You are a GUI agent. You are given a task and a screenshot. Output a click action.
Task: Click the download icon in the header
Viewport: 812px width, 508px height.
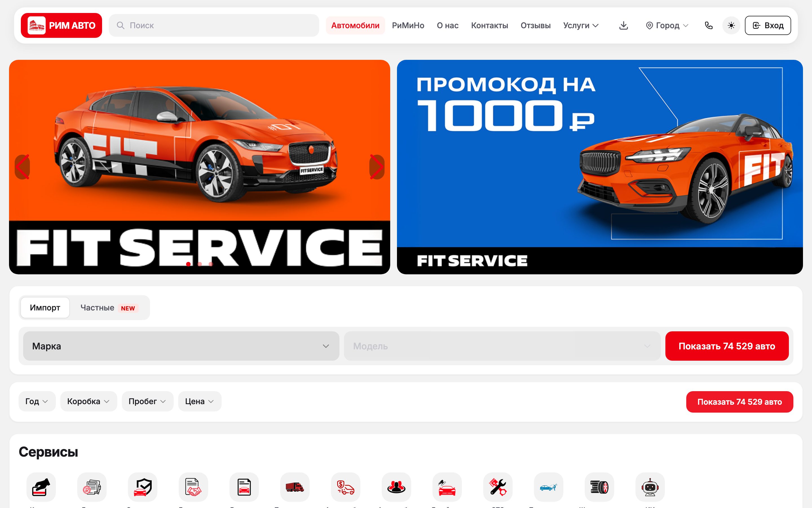[623, 25]
